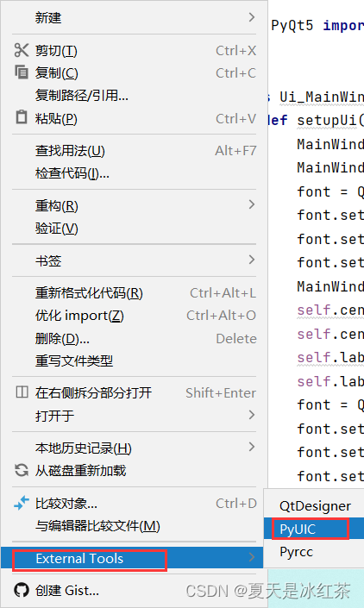364x608 pixels.
Task: Click the scissors Cut icon
Action: click(22, 50)
